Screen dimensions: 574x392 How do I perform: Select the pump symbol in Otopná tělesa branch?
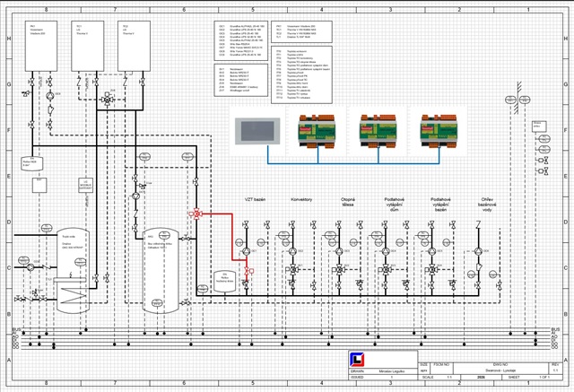[x=339, y=251]
